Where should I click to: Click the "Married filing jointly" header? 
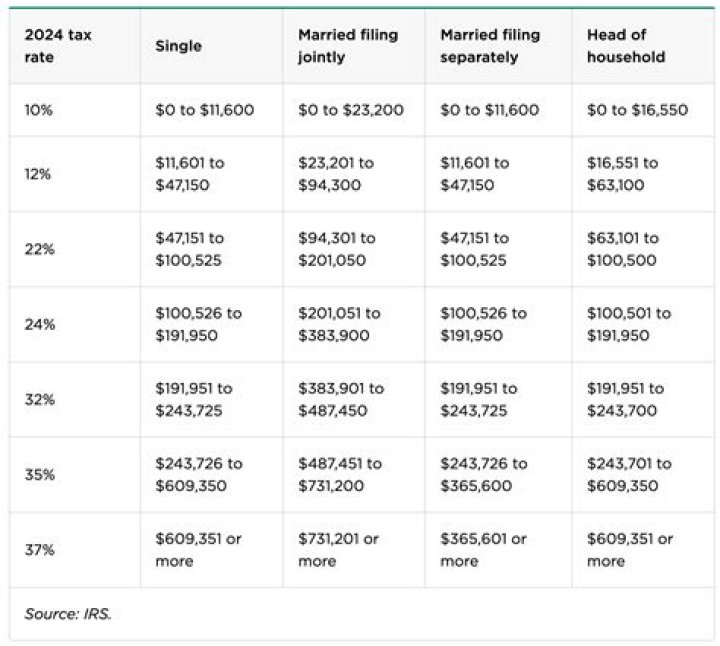pyautogui.click(x=347, y=46)
